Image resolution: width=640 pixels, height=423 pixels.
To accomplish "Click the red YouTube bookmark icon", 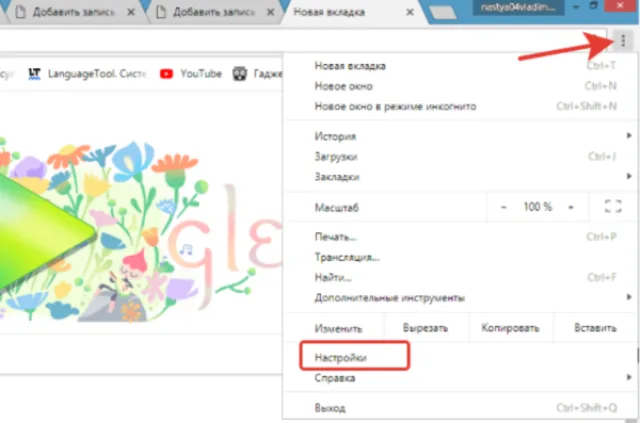I will click(x=166, y=73).
